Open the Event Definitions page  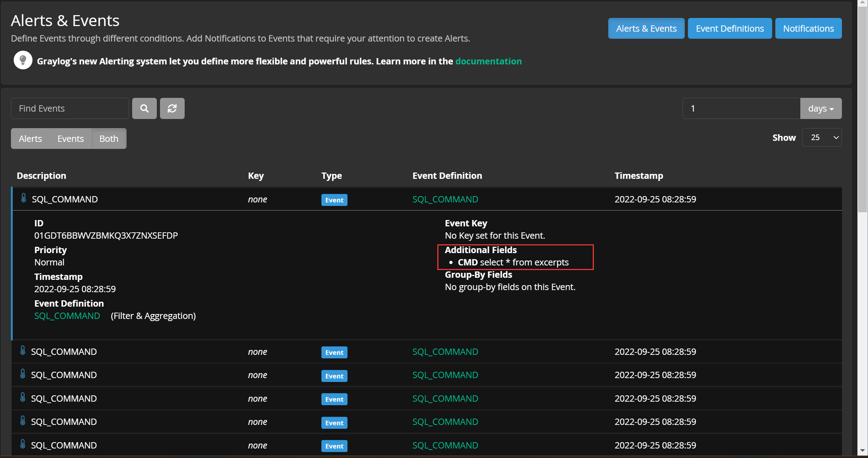(x=730, y=28)
